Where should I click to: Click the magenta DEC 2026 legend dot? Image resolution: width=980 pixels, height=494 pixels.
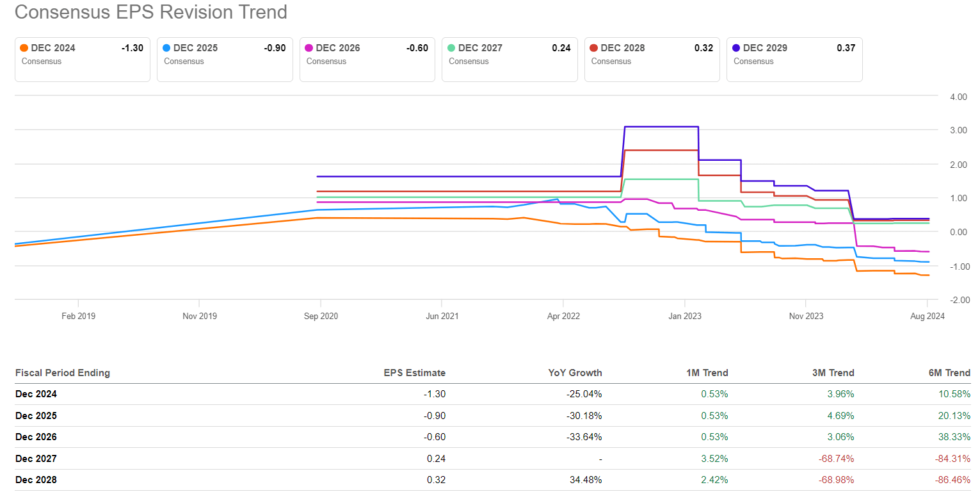pyautogui.click(x=309, y=48)
